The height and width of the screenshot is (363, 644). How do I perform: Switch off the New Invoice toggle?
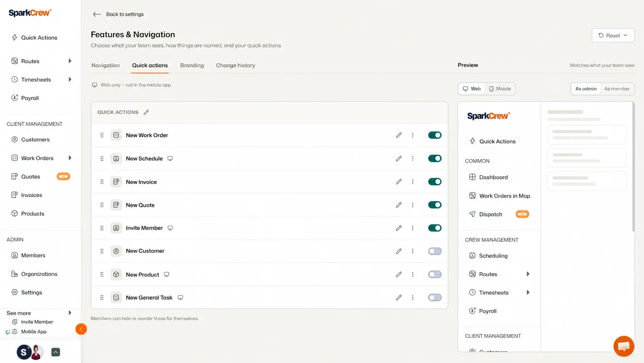point(435,182)
